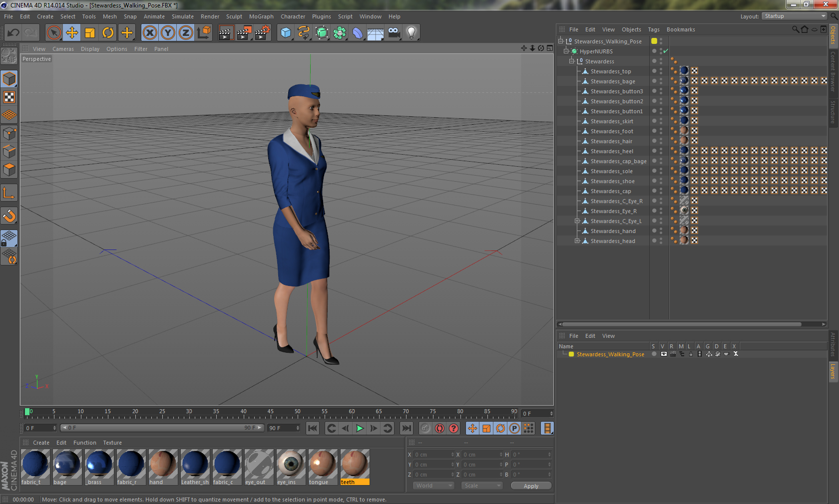Open viewport Cameras menu
The height and width of the screenshot is (504, 839).
[63, 49]
